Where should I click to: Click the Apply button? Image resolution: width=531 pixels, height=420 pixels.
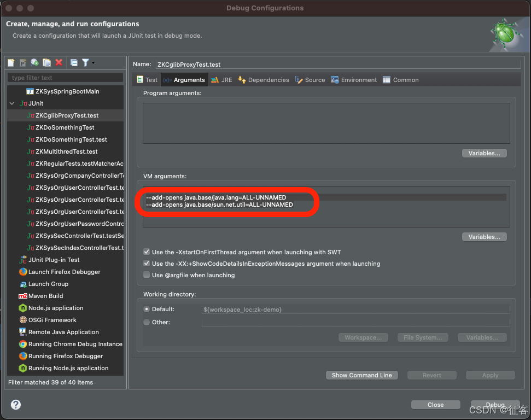(x=491, y=375)
